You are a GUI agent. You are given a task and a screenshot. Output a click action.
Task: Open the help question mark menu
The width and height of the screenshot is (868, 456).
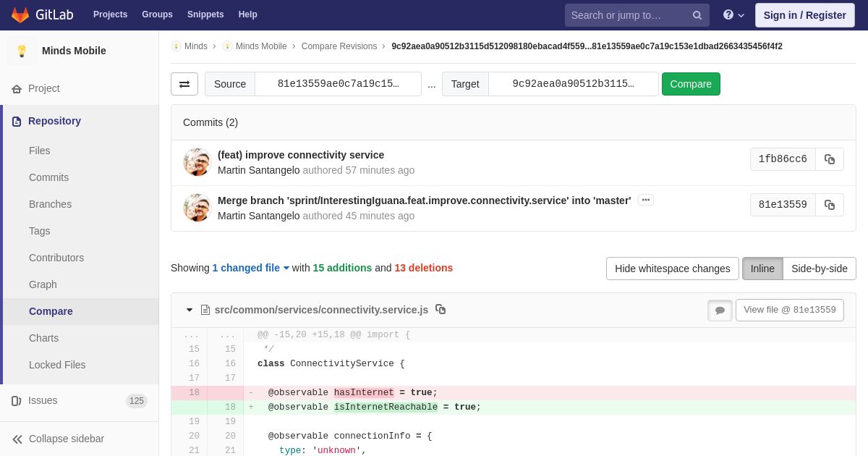coord(733,14)
